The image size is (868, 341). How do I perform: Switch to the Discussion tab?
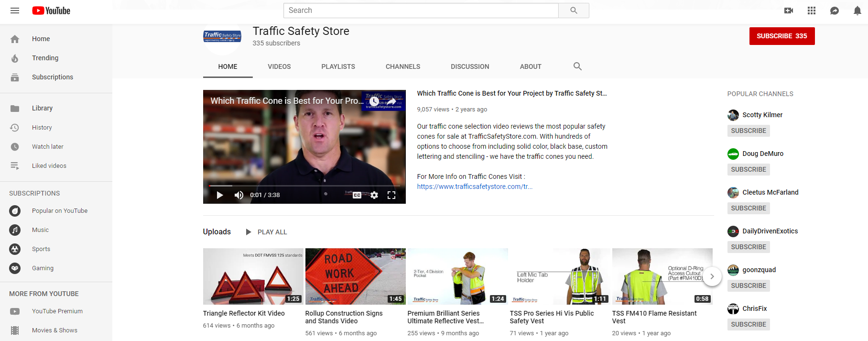pos(470,66)
